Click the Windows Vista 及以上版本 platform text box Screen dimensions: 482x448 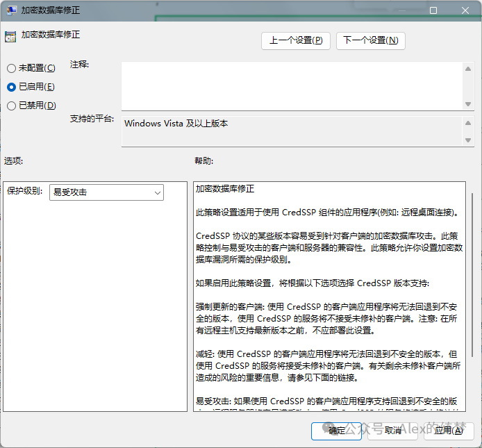[x=292, y=131]
